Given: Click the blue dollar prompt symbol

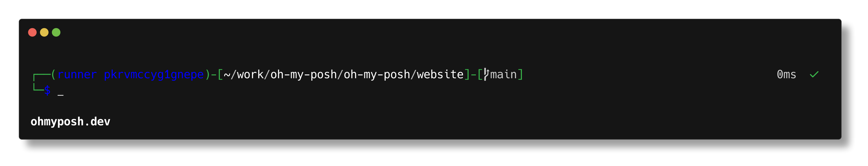Looking at the screenshot, I should tap(47, 90).
